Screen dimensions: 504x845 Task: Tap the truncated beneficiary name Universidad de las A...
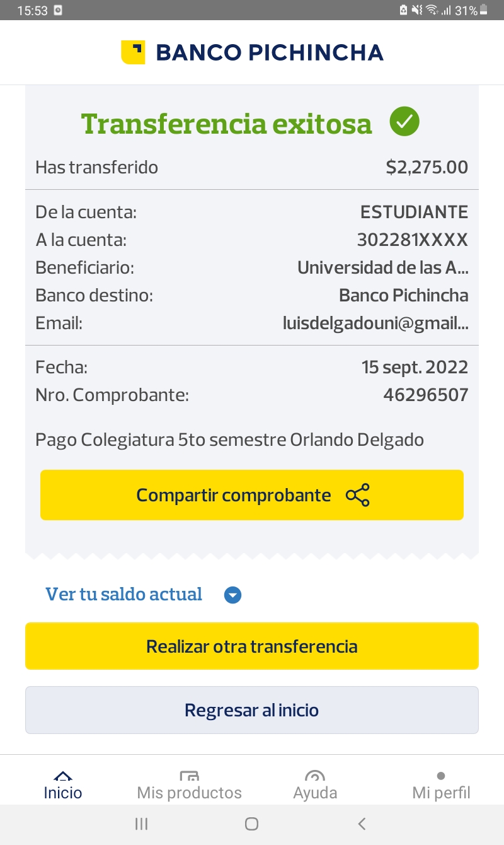382,267
